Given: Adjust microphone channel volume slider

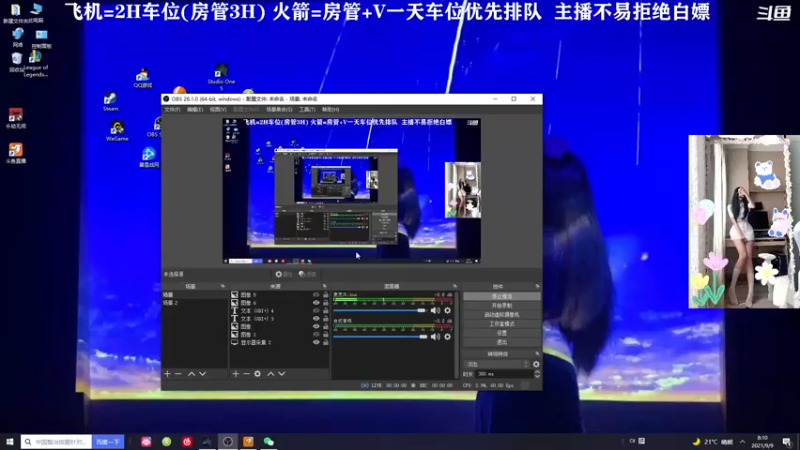Looking at the screenshot, I should [x=380, y=310].
